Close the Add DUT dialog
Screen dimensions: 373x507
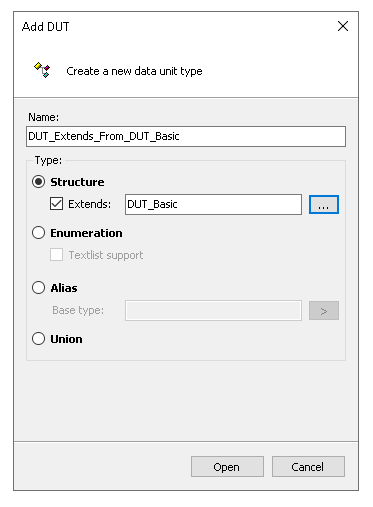343,26
